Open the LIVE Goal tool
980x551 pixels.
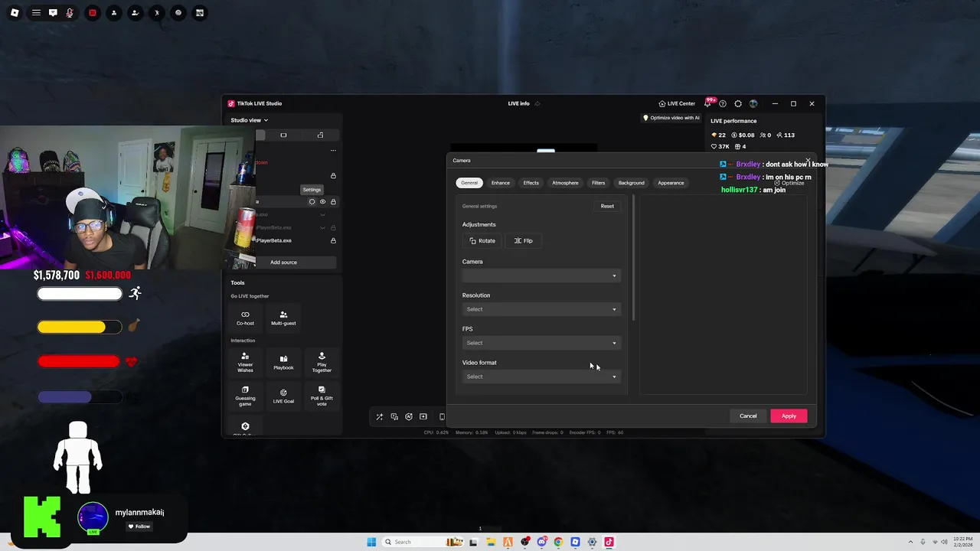point(283,396)
